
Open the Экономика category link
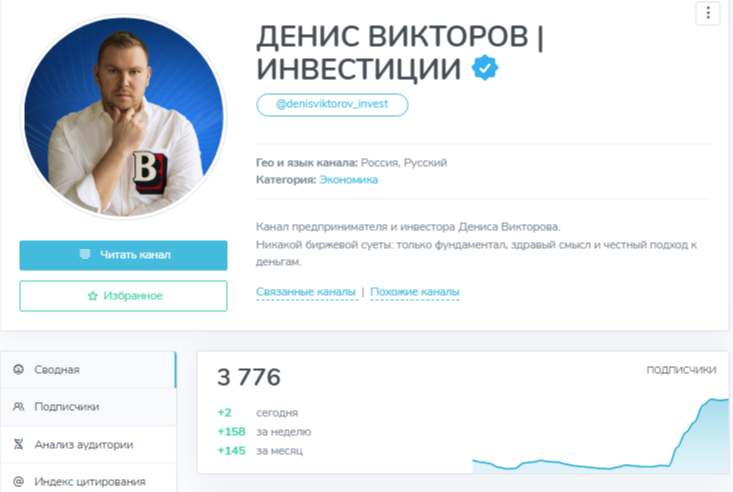point(349,180)
